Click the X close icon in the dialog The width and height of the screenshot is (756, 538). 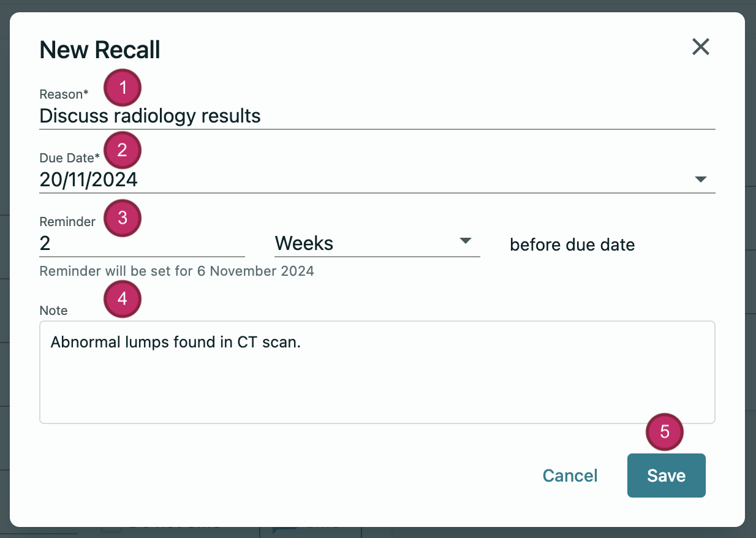pos(700,47)
